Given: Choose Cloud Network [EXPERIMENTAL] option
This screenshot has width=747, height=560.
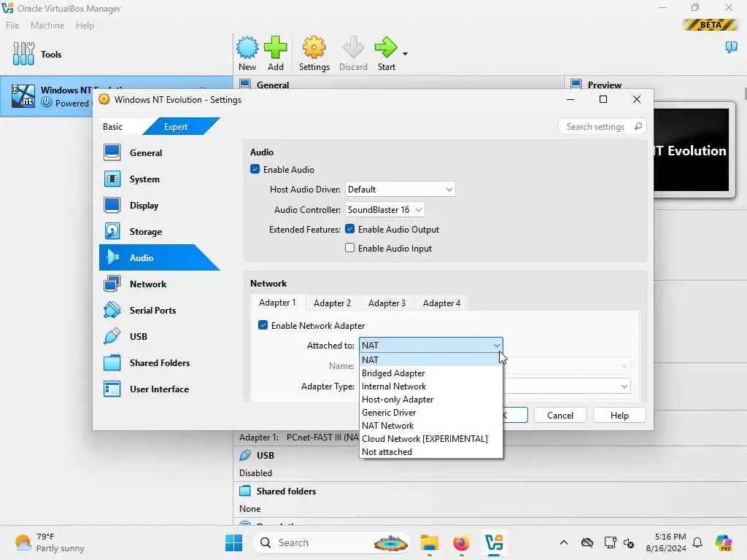Looking at the screenshot, I should (430, 438).
